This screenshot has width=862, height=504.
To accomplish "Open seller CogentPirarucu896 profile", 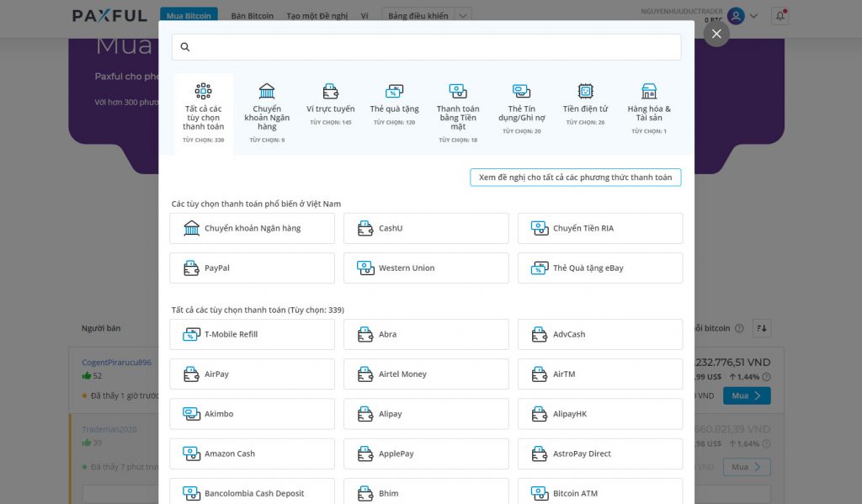I will (116, 362).
